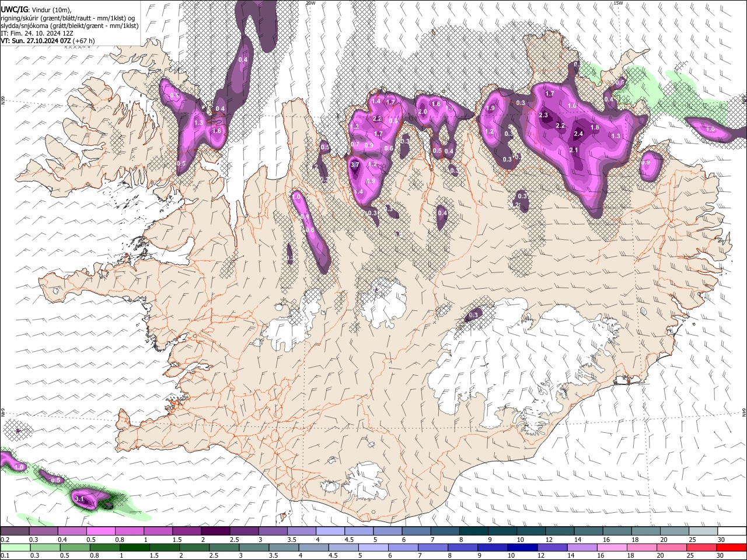Click the 2.3 precipitation value on the map
Image resolution: width=747 pixels, height=560 pixels.
pos(543,116)
